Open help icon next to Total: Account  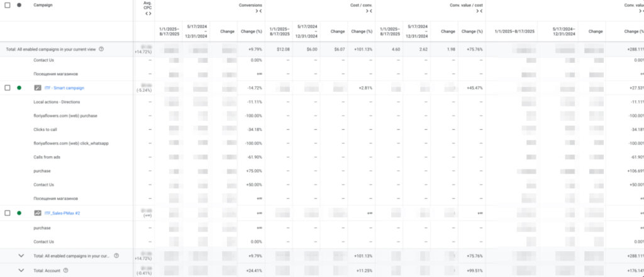65,271
